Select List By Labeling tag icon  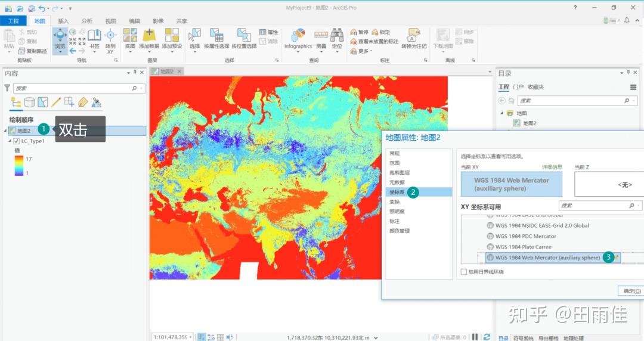pyautogui.click(x=83, y=103)
